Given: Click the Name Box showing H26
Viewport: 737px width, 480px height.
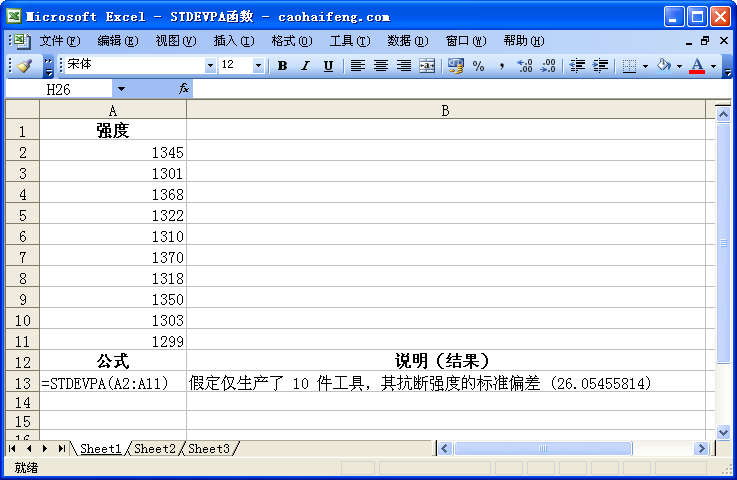Looking at the screenshot, I should pos(59,89).
